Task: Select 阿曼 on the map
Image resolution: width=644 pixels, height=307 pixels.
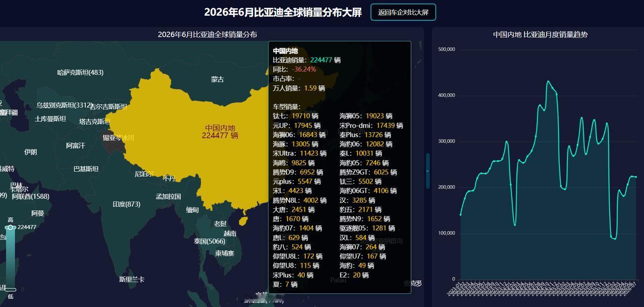Action: pos(38,213)
